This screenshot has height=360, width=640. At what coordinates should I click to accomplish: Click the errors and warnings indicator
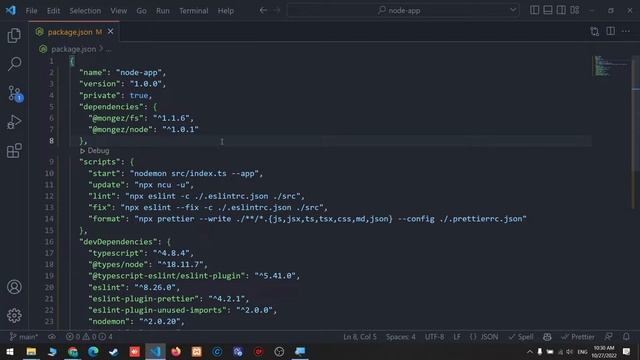pos(89,337)
